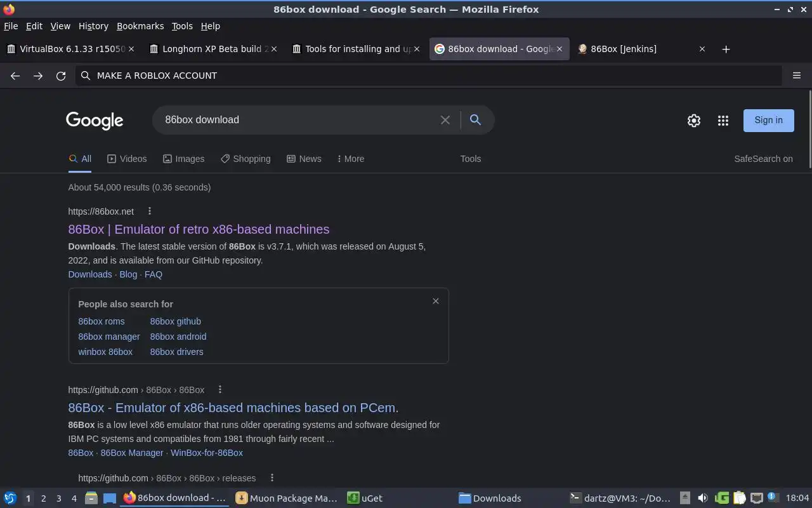Click the Firefox address bar
Image resolution: width=812 pixels, height=508 pixels.
pyautogui.click(x=428, y=76)
